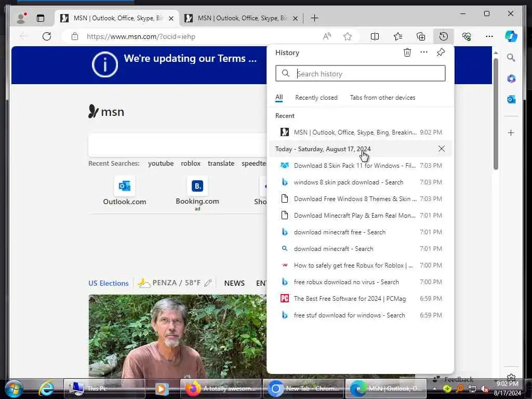The image size is (532, 399).
Task: Open windows 8 skin pack download entry
Action: click(361, 182)
